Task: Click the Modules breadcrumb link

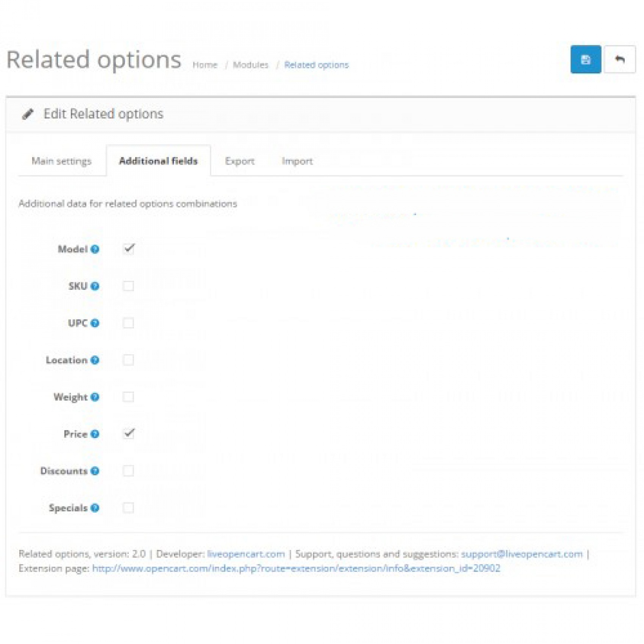Action: pos(250,65)
